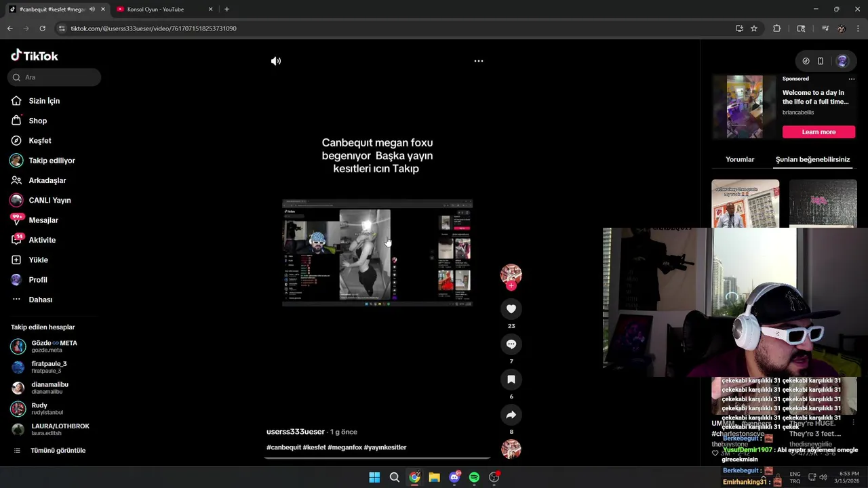Open Spotify from taskbar

point(474,477)
